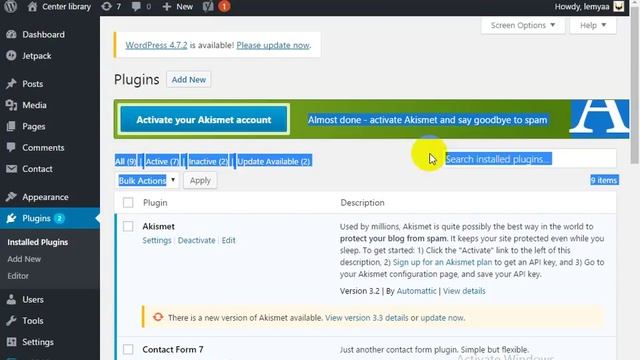640x360 pixels.
Task: Click the plus New icon
Action: pyautogui.click(x=167, y=7)
